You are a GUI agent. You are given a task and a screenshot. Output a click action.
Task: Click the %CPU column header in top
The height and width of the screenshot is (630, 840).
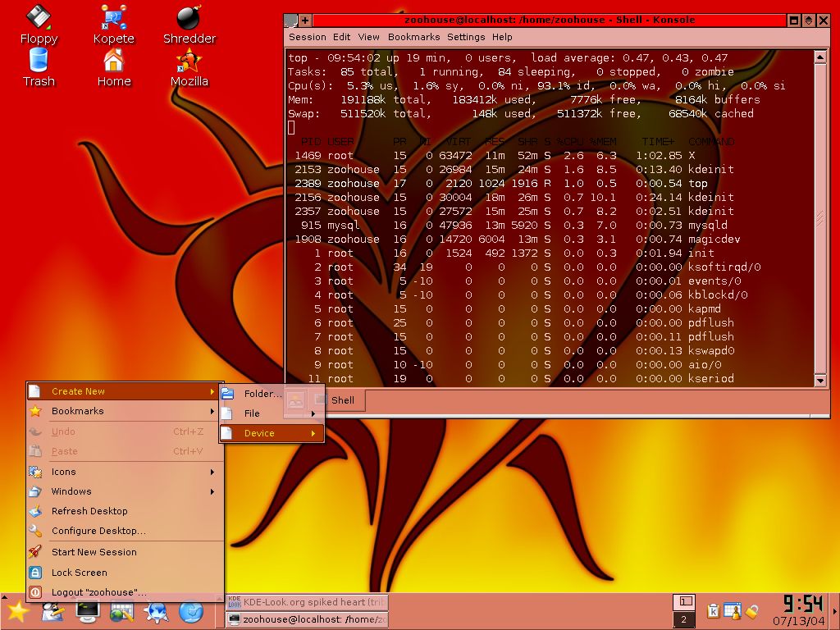pos(569,141)
